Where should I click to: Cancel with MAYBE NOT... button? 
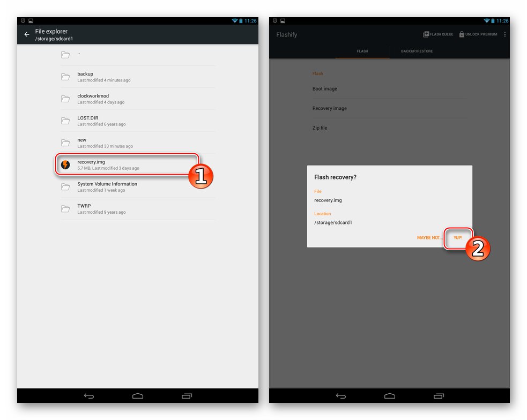pyautogui.click(x=429, y=237)
